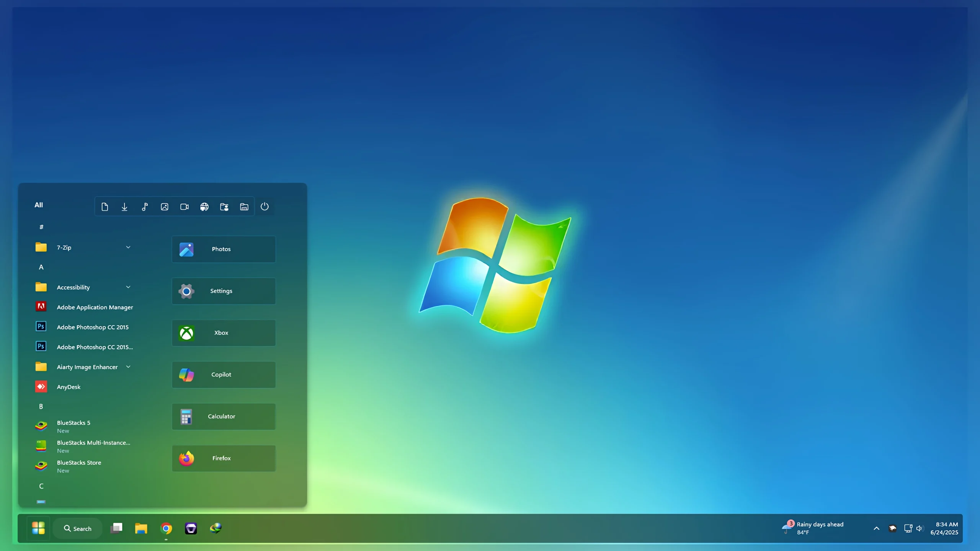Open the File Explorer shortcut icon
Screen dimensions: 980x551
244,207
